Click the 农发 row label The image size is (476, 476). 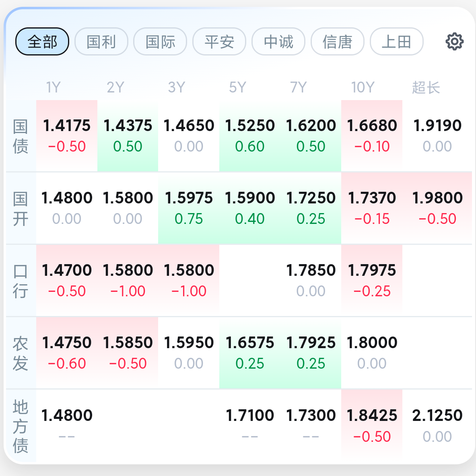tap(21, 353)
